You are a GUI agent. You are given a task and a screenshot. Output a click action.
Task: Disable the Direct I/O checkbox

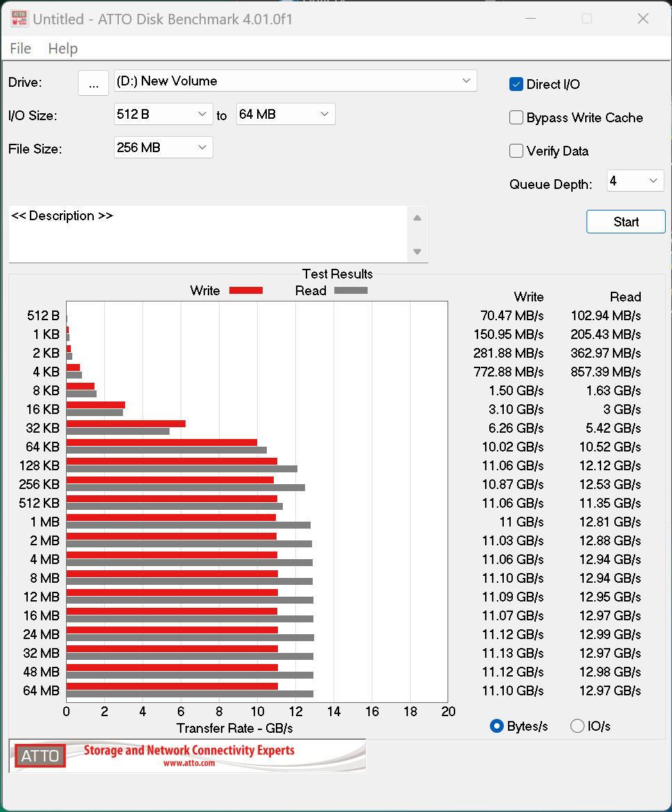516,84
